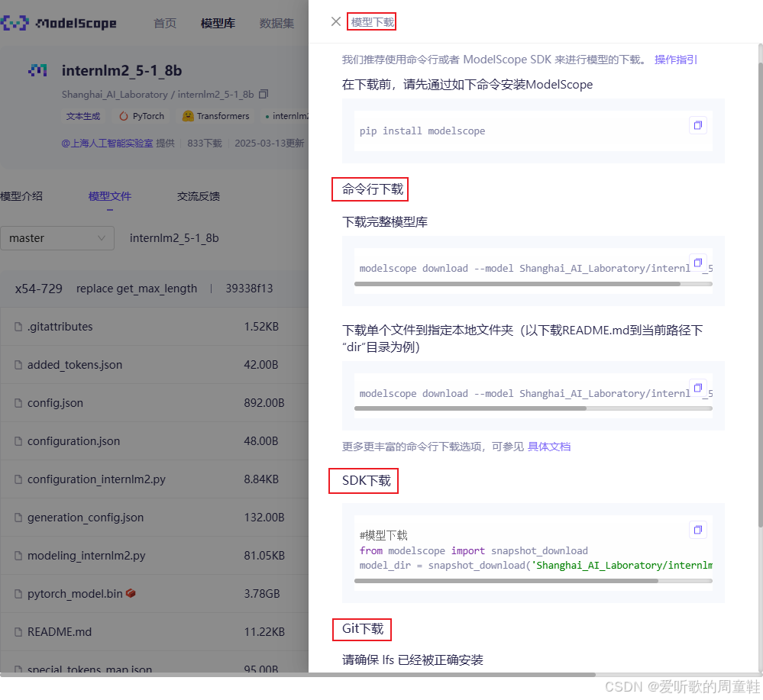Open the modeling_internlm2.py file
This screenshot has width=763, height=700.
click(x=86, y=556)
